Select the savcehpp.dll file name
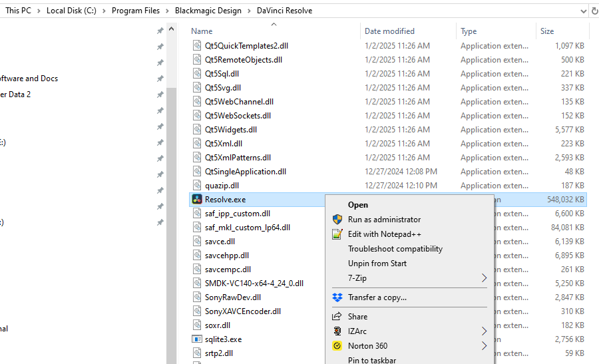Image resolution: width=599 pixels, height=364 pixels. [226, 256]
